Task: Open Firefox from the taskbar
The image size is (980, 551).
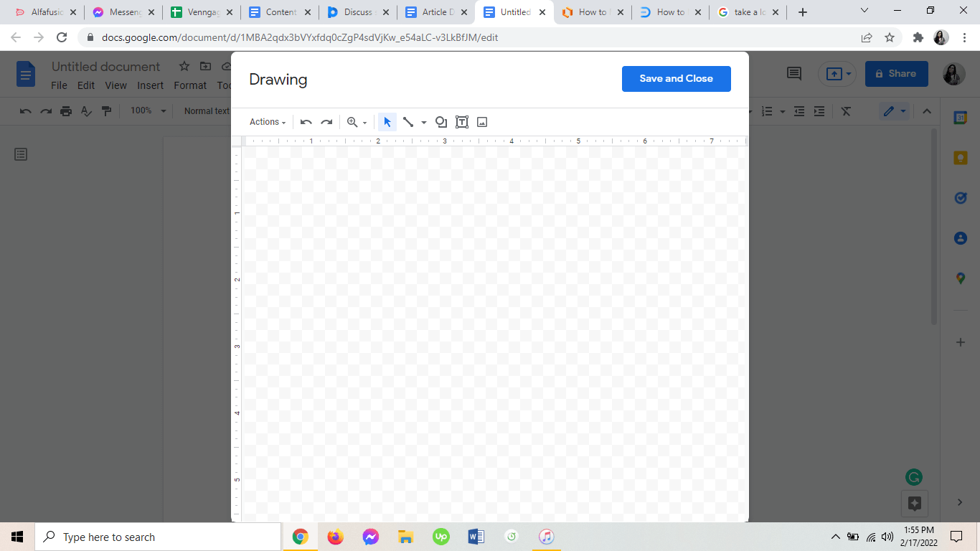Action: (x=335, y=537)
